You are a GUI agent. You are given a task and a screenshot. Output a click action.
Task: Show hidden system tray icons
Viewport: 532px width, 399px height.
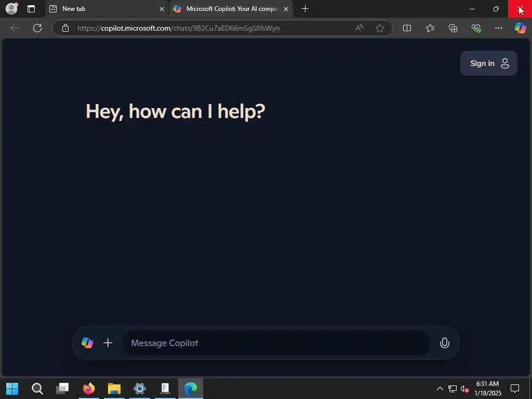[440, 389]
